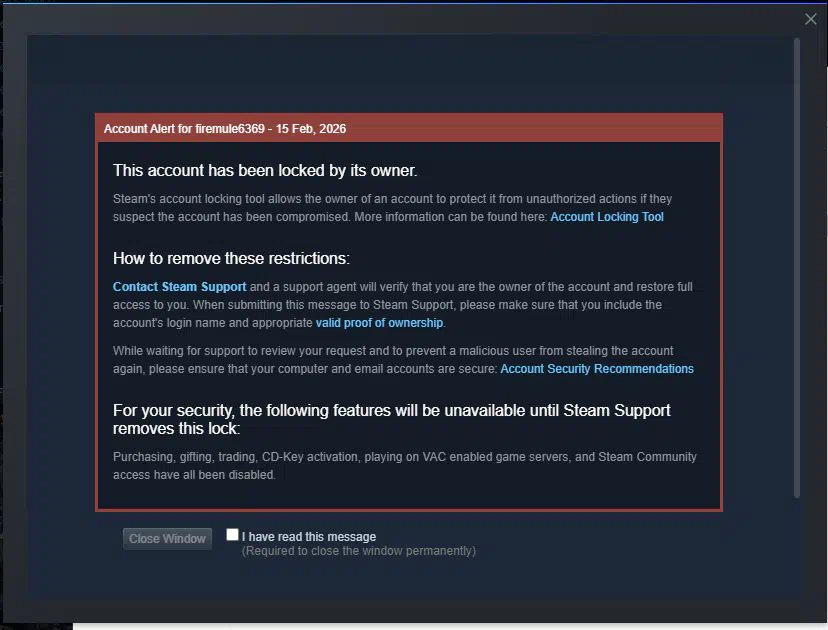Open the Account Locking Tool link
828x630 pixels.
[607, 217]
